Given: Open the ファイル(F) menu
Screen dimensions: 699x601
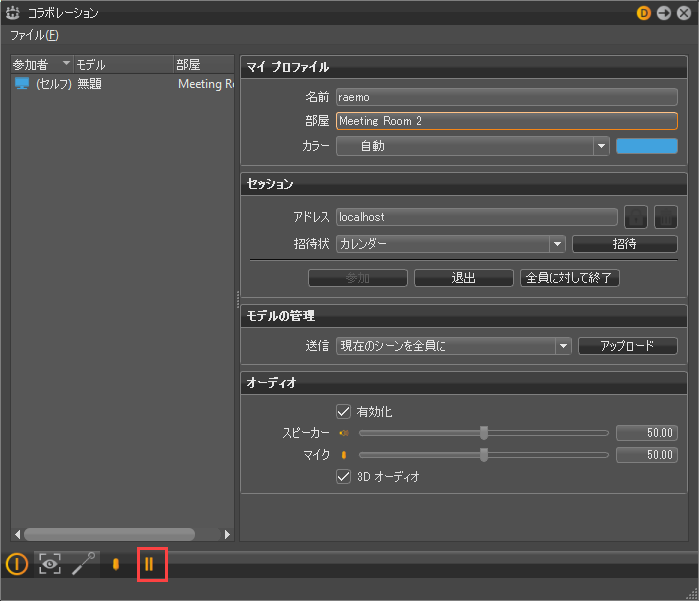Looking at the screenshot, I should (34, 35).
